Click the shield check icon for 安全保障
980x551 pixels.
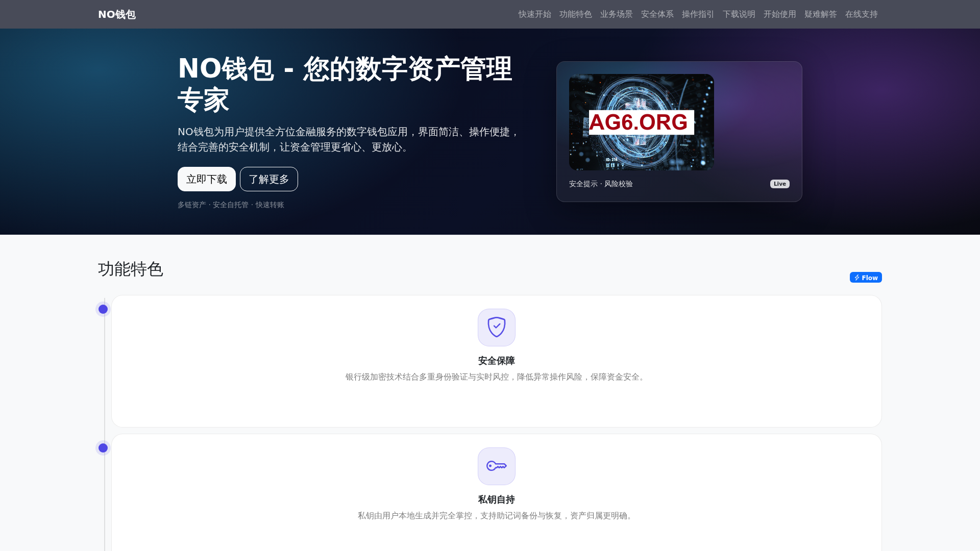(497, 328)
